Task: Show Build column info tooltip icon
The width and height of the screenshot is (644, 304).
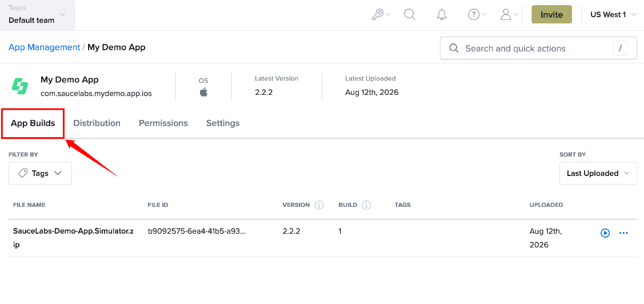Action: (x=367, y=205)
